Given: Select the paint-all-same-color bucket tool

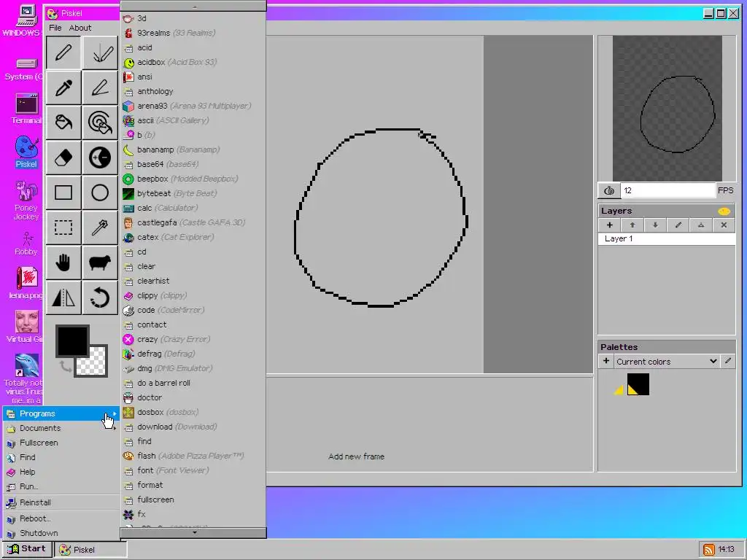Looking at the screenshot, I should [x=100, y=122].
